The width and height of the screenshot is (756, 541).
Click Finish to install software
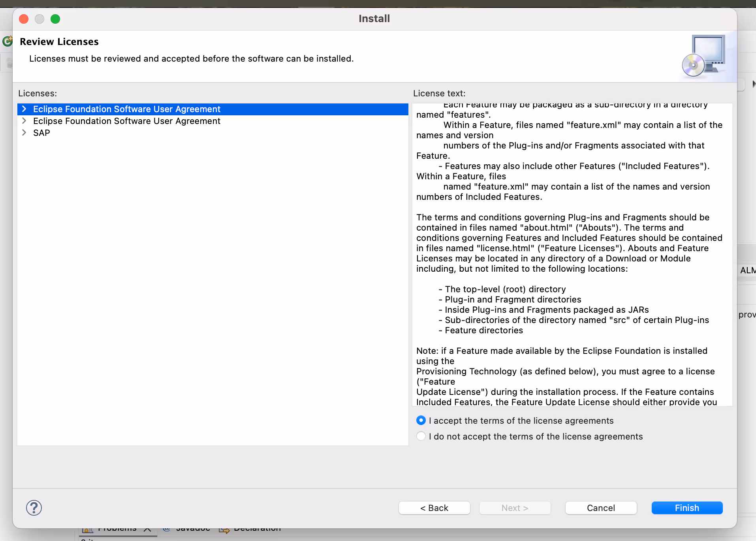tap(687, 508)
